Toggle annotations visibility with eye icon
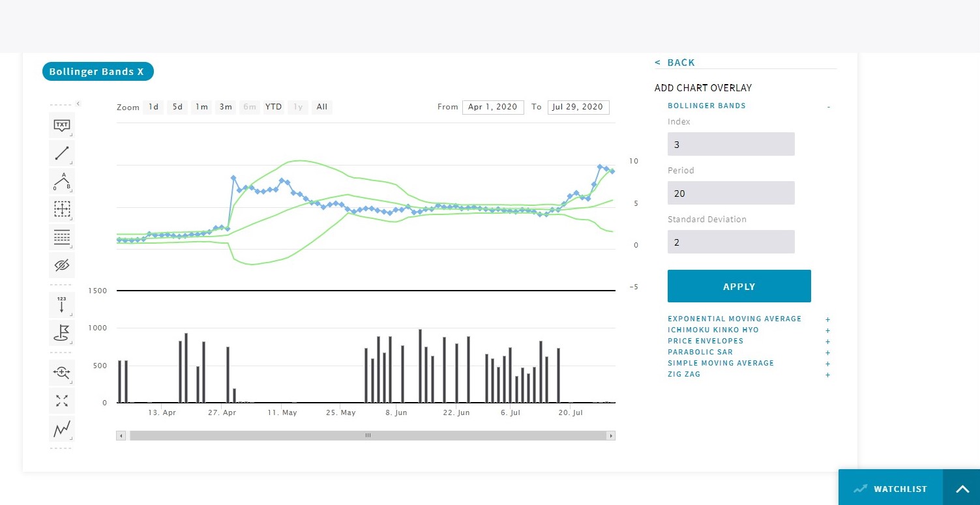 [x=62, y=265]
